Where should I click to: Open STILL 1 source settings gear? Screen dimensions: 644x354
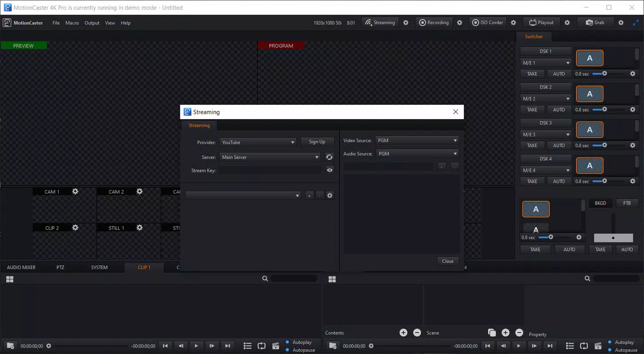pyautogui.click(x=140, y=228)
